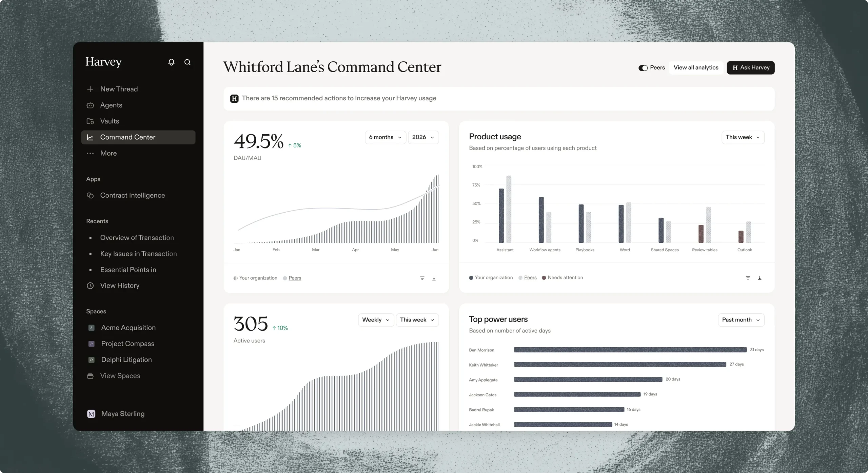Open filter options on DAU/MAU chart
Screen dimensions: 868x473
coord(422,278)
